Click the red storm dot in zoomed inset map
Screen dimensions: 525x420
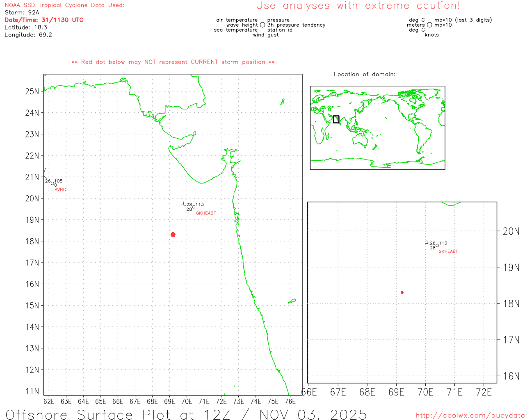click(x=402, y=292)
